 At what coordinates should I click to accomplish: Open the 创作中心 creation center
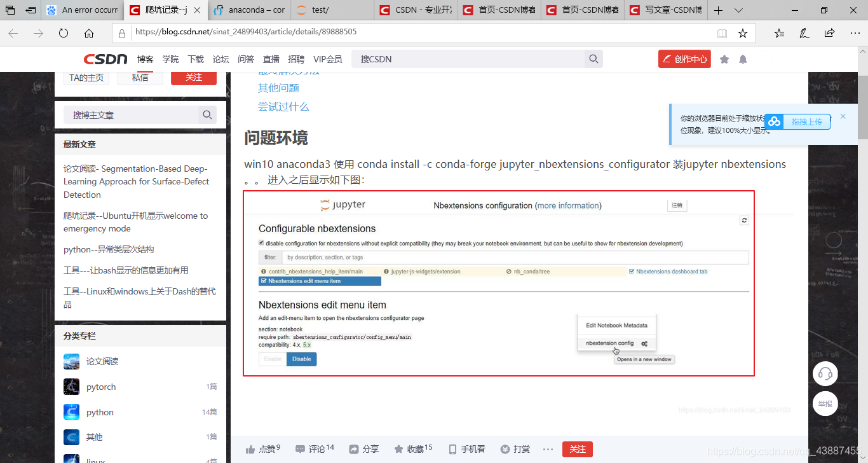pyautogui.click(x=684, y=59)
